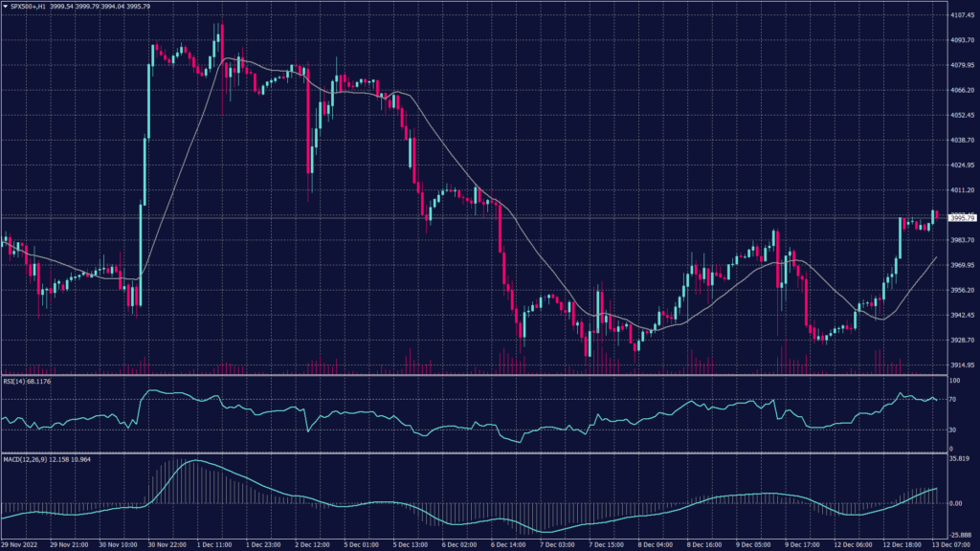Image resolution: width=980 pixels, height=551 pixels.
Task: Click the MACD 35.819 scale value
Action: click(x=960, y=460)
